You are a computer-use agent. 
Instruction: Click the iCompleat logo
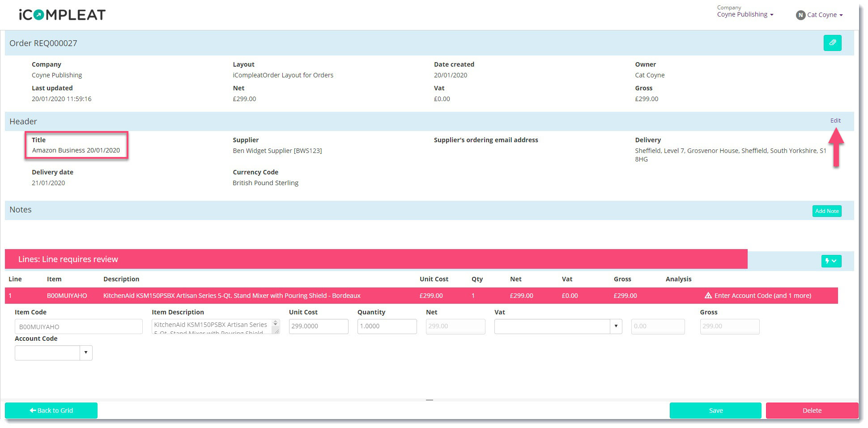[x=60, y=14]
